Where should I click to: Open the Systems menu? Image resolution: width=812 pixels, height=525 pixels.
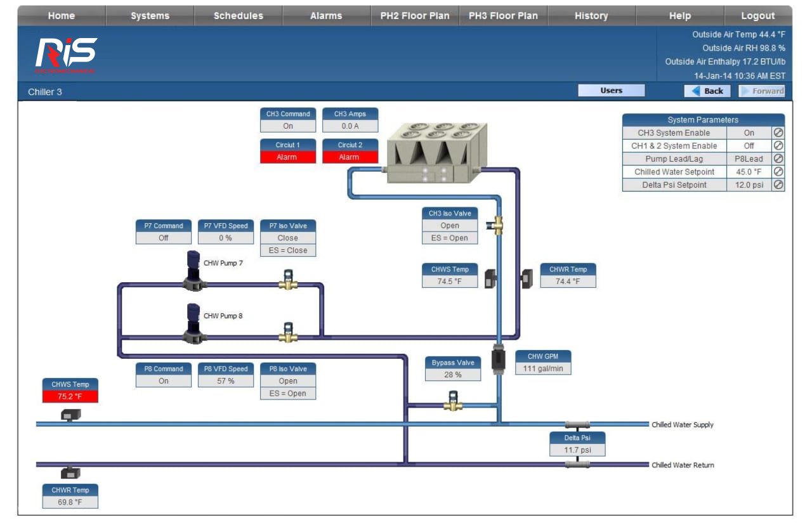coord(150,16)
